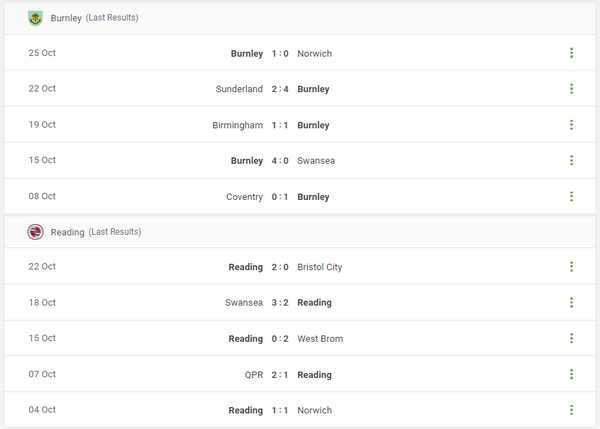Open options menu for Reading vs Norwich match
600x429 pixels.
click(571, 410)
